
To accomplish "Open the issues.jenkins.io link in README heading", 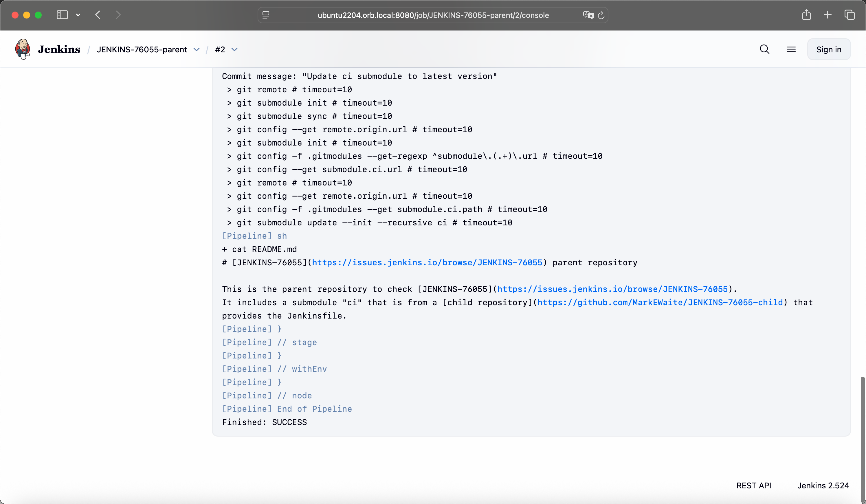I will coord(427,262).
